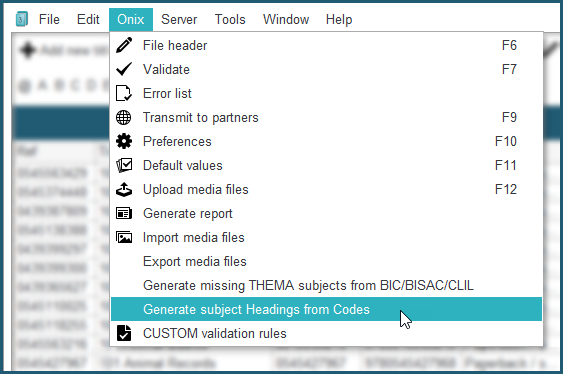Click the globe icon for Transmit to partners
The height and width of the screenshot is (374, 563).
(x=124, y=117)
